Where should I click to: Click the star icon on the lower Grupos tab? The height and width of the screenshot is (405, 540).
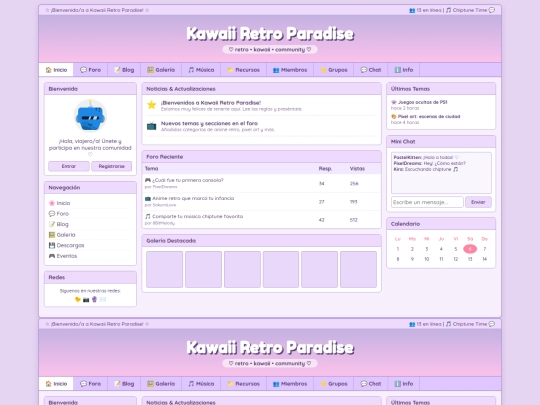323,384
